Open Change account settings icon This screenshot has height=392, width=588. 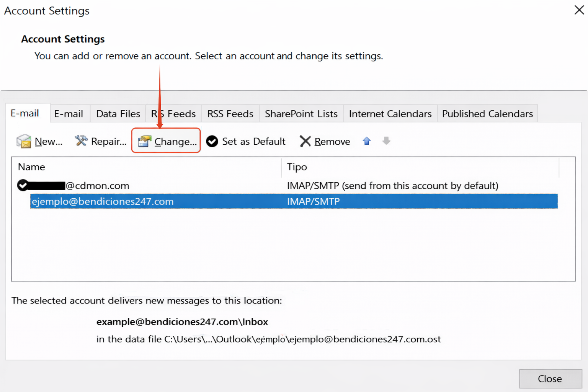144,141
